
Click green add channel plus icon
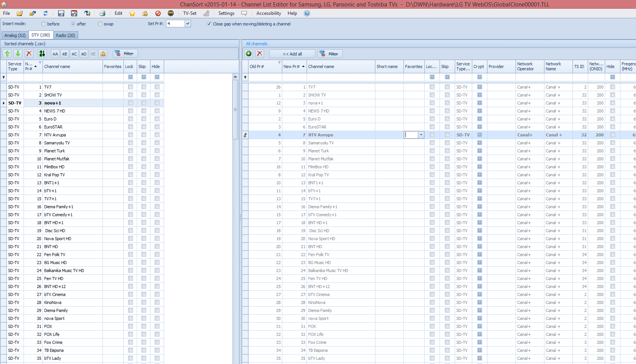pyautogui.click(x=249, y=54)
